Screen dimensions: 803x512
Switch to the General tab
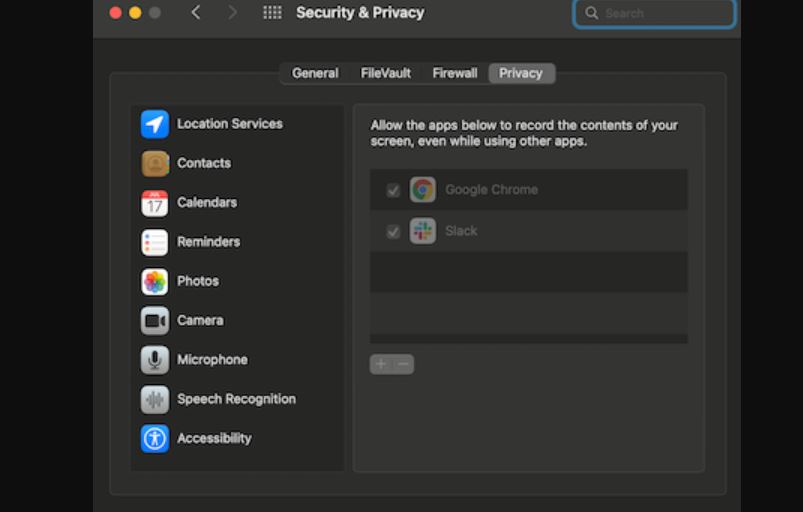(x=315, y=73)
